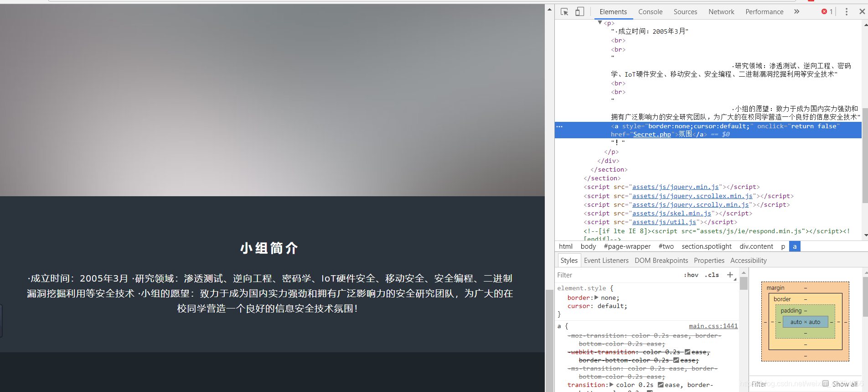Select #two in the breadcrumb bar
868x392 pixels.
click(x=666, y=246)
